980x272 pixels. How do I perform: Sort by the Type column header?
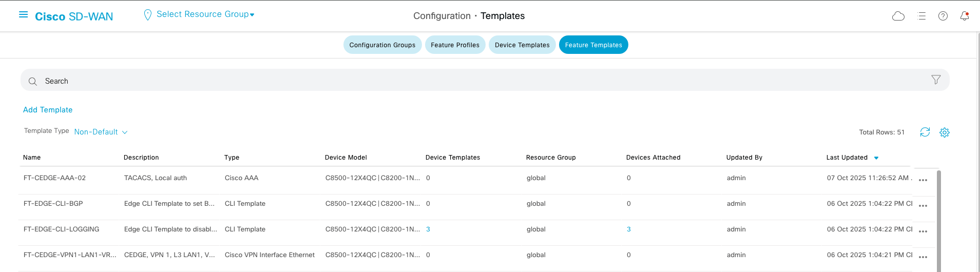tap(232, 158)
